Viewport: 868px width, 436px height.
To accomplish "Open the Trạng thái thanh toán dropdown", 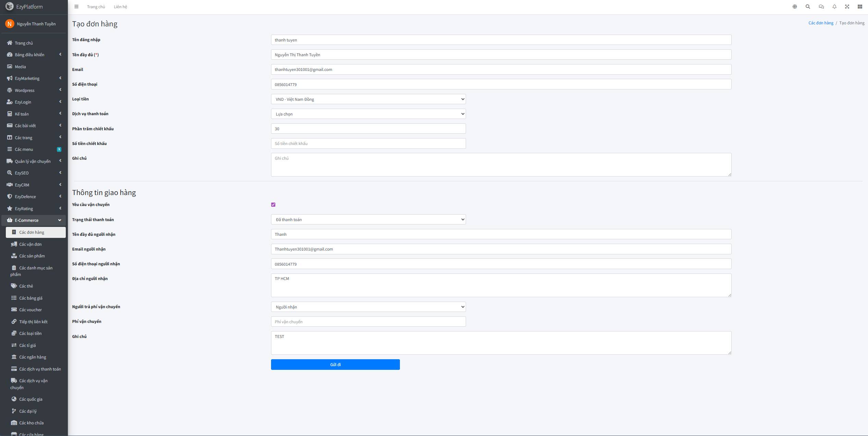I will point(368,219).
